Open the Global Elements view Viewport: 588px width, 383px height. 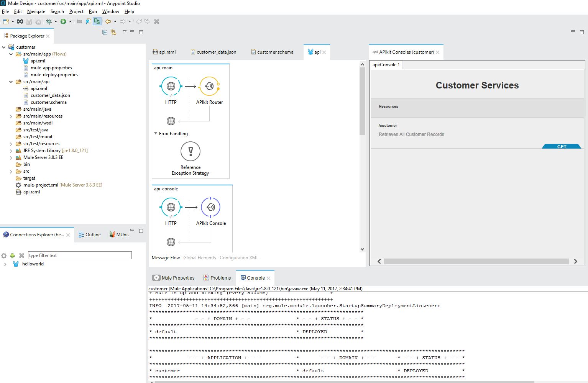199,258
